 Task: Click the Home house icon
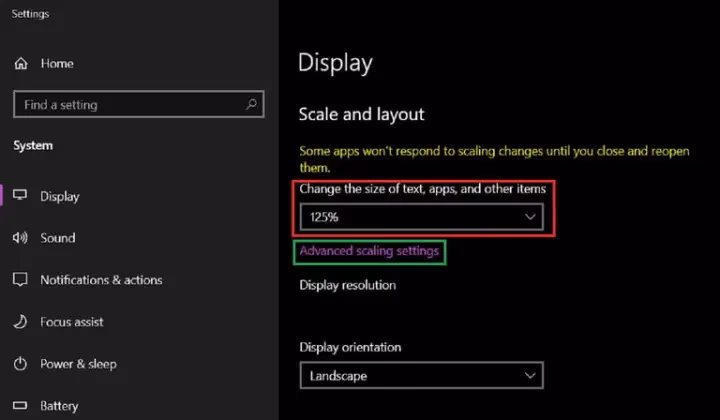click(x=21, y=63)
